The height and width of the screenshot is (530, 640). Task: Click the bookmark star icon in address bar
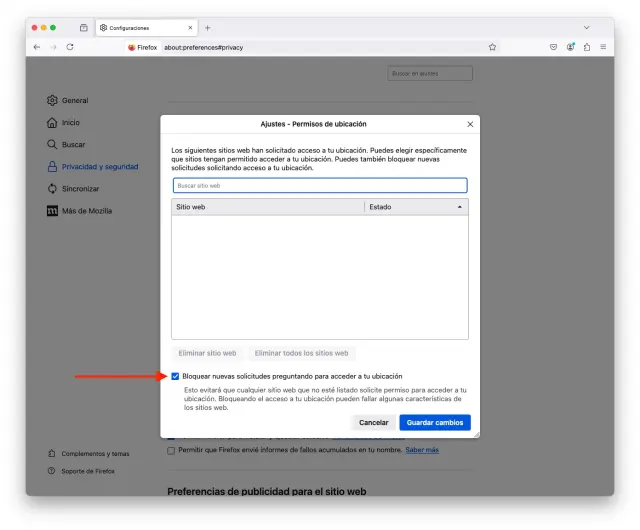492,47
